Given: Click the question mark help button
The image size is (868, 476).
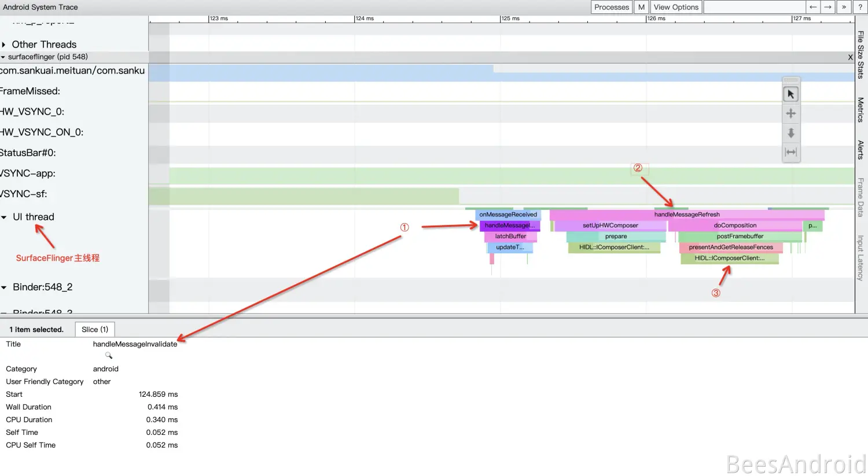Looking at the screenshot, I should 860,7.
